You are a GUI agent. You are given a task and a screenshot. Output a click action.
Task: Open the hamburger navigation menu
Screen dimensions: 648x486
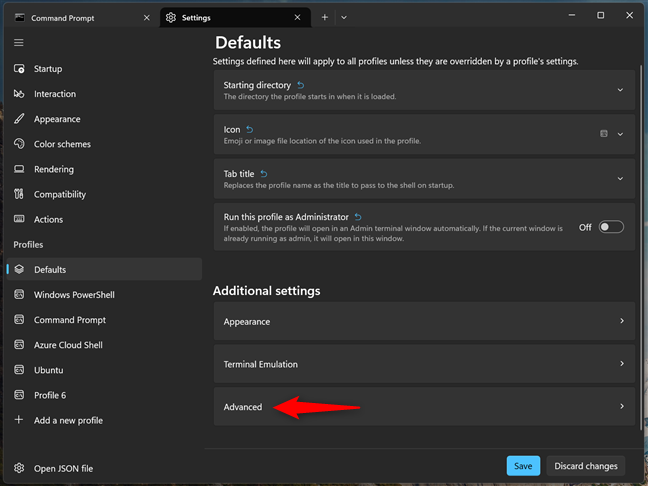point(19,43)
